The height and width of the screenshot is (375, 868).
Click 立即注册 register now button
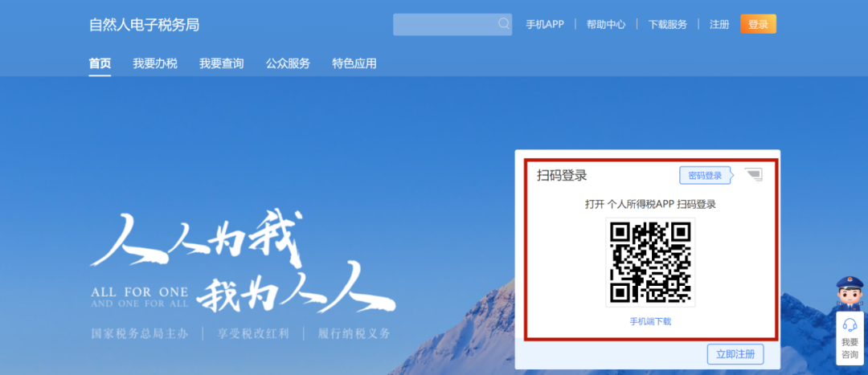click(735, 354)
